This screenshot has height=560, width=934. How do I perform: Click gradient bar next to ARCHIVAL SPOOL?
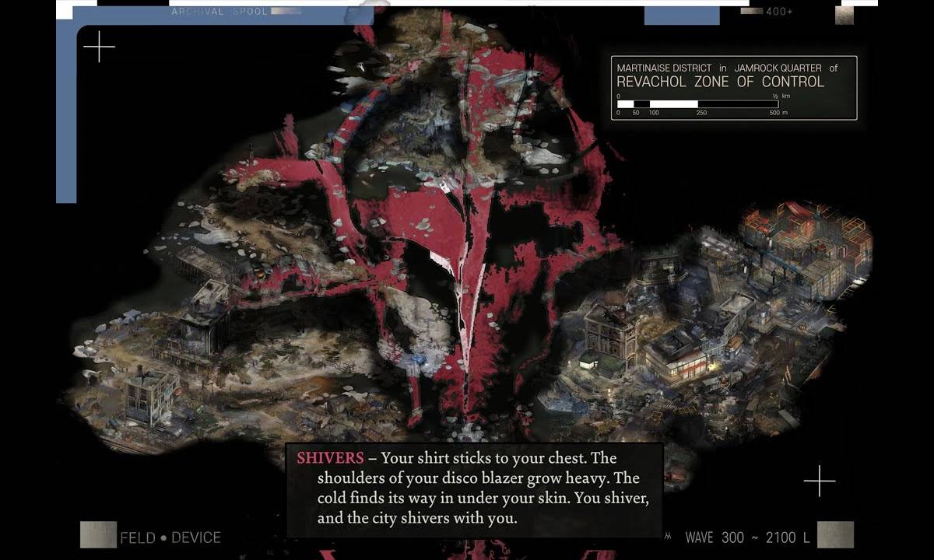pos(285,12)
